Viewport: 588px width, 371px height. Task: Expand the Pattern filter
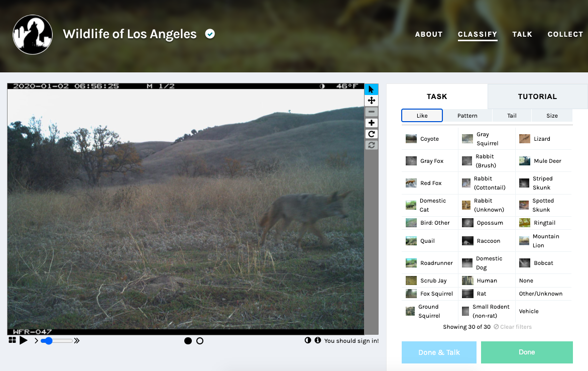point(467,116)
